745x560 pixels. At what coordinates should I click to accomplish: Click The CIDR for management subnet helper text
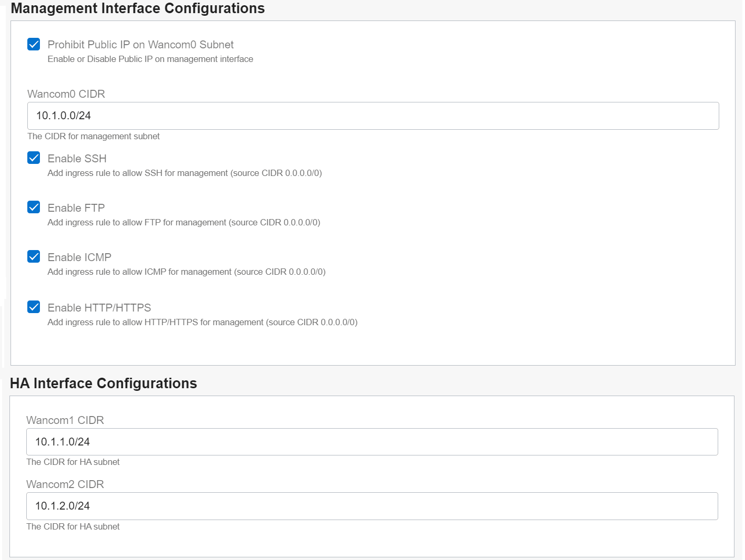pos(94,136)
